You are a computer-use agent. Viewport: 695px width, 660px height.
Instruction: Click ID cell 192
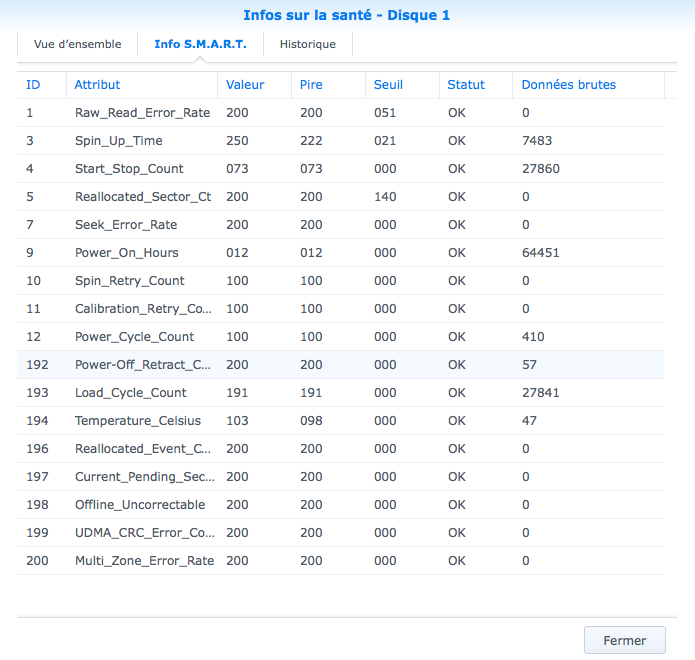point(37,364)
